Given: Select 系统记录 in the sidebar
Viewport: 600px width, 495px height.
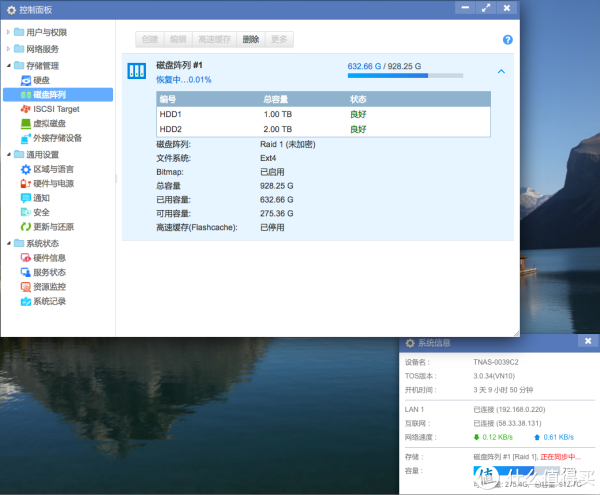Looking at the screenshot, I should click(49, 301).
